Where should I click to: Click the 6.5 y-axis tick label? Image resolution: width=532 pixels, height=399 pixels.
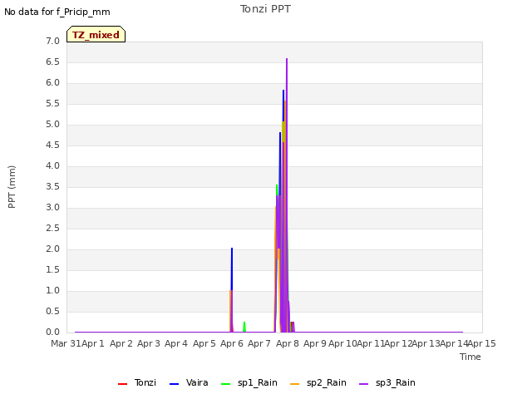tap(52, 62)
